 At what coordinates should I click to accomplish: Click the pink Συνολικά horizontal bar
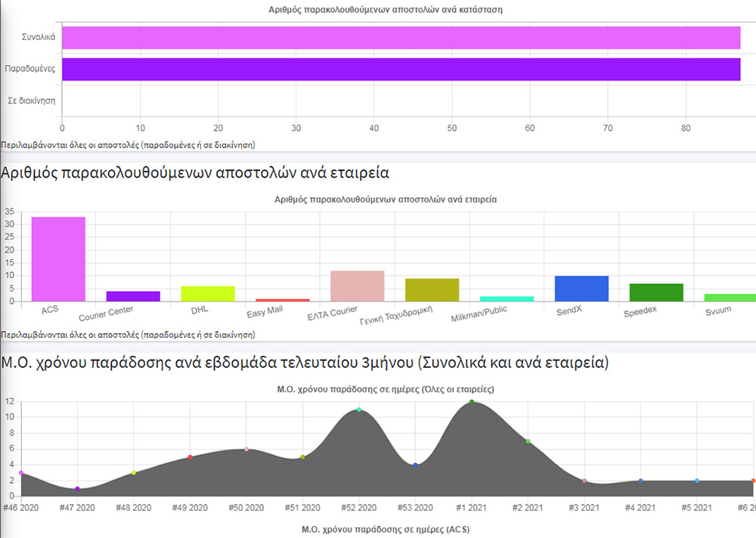tap(401, 38)
